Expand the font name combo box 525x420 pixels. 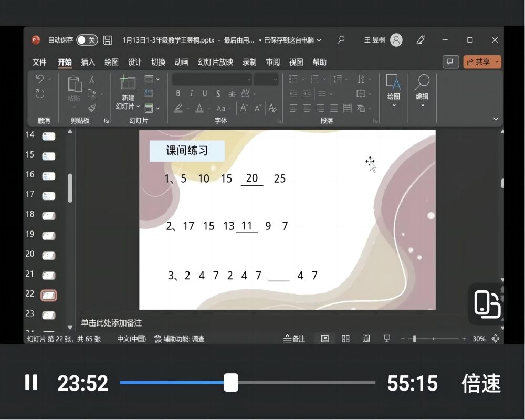249,79
